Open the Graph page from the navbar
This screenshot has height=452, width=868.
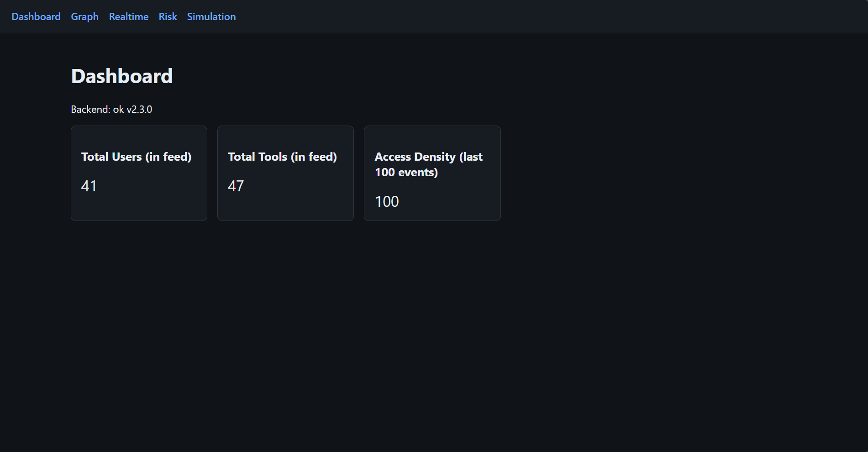click(x=84, y=16)
